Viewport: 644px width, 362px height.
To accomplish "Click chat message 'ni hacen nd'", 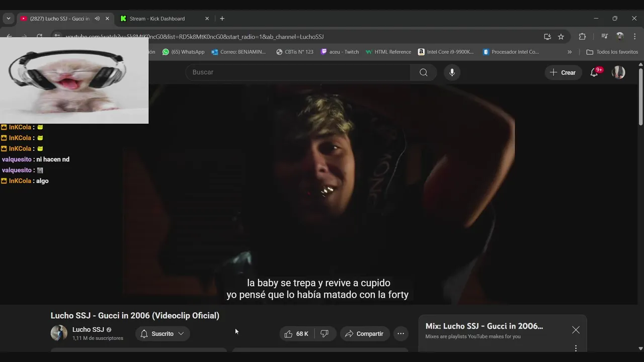I will click(53, 159).
